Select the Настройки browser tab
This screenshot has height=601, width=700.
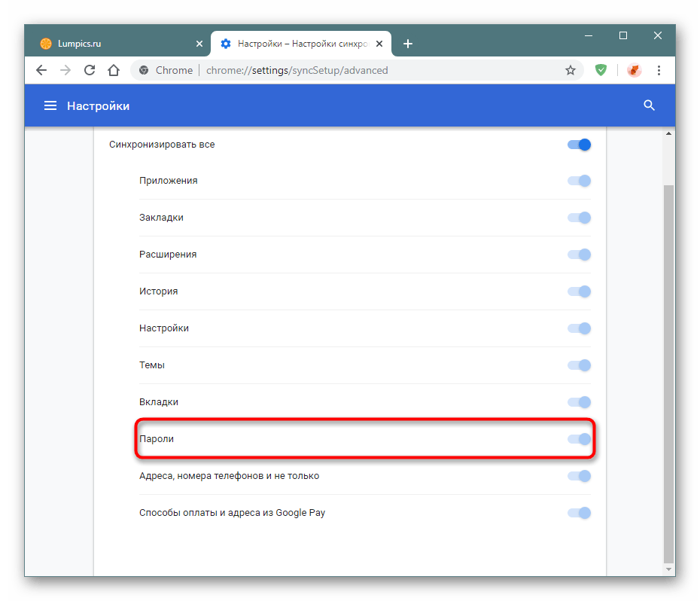coord(301,44)
